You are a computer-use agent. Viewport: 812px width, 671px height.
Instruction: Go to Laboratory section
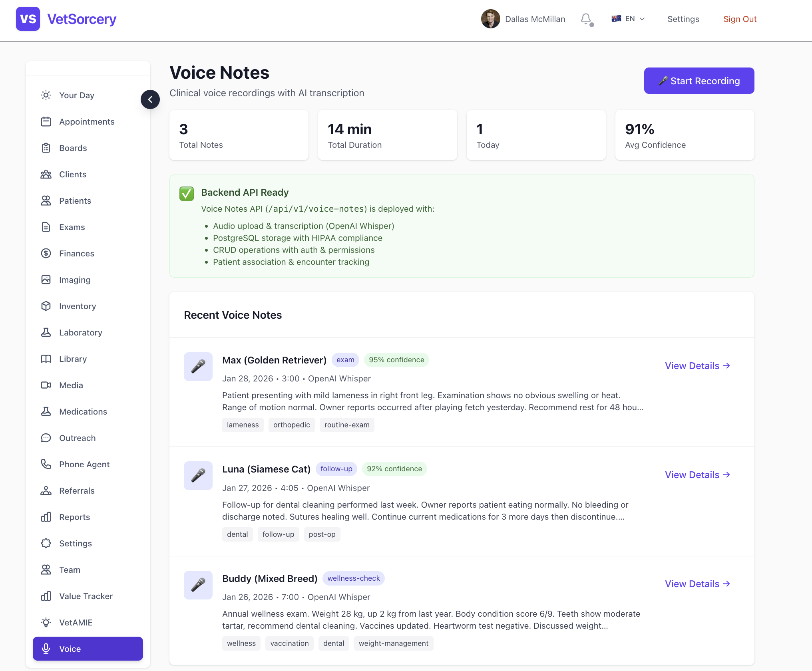coord(80,332)
